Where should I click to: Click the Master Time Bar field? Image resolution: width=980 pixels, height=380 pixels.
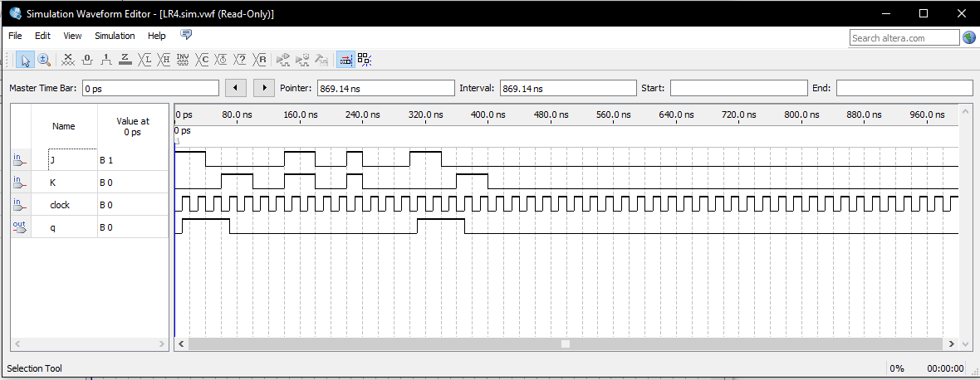click(150, 88)
